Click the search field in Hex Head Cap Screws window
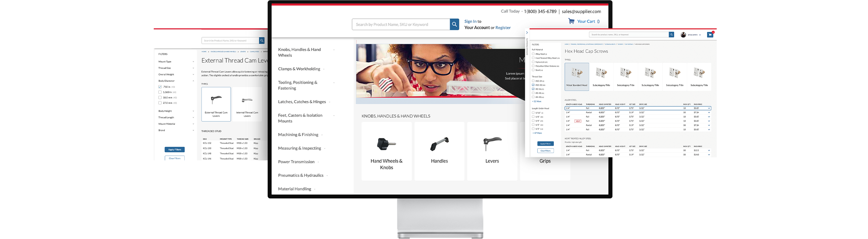This screenshot has width=868, height=239. pyautogui.click(x=629, y=34)
